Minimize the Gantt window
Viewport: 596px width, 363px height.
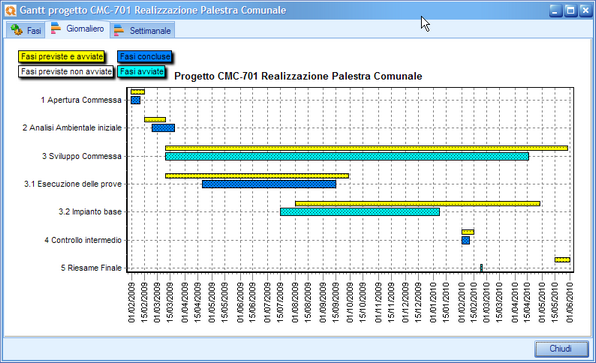point(555,11)
